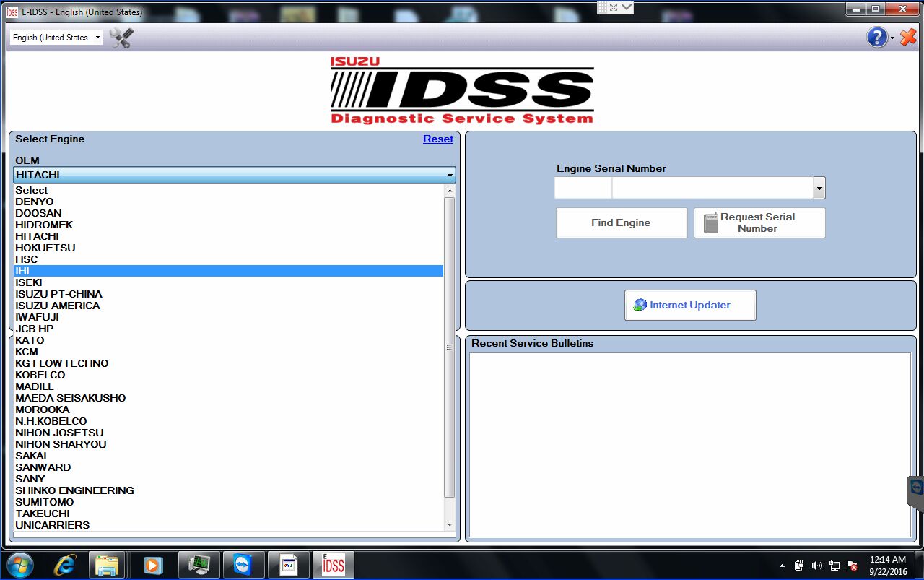This screenshot has width=924, height=580.
Task: Select HIDROMEK from the OEM list
Action: pos(228,225)
